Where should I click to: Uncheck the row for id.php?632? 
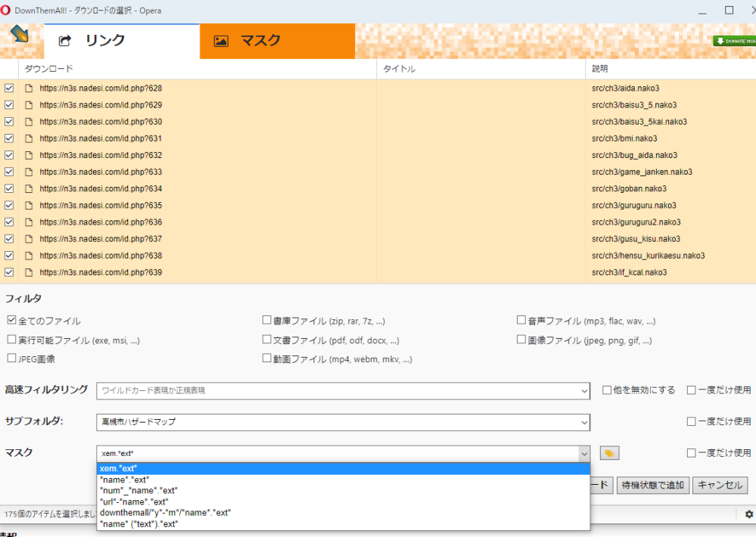point(9,155)
